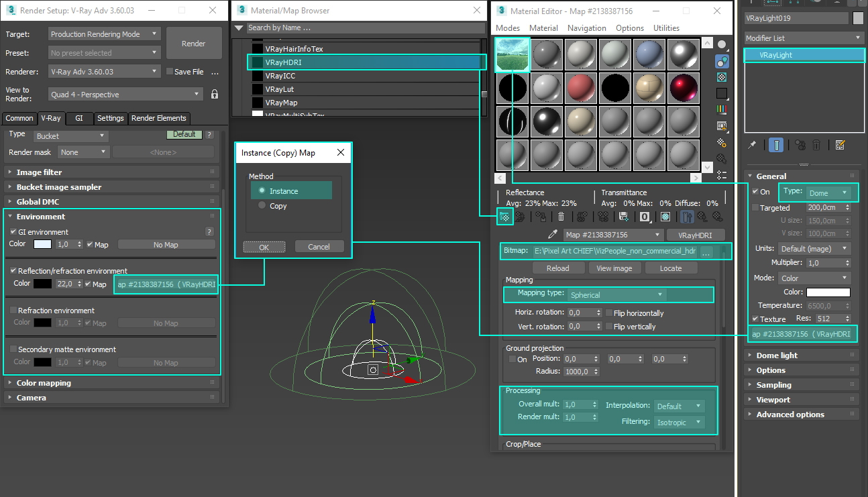Toggle Show End Result in modifier stack
Image resolution: width=868 pixels, height=497 pixels.
[x=775, y=144]
